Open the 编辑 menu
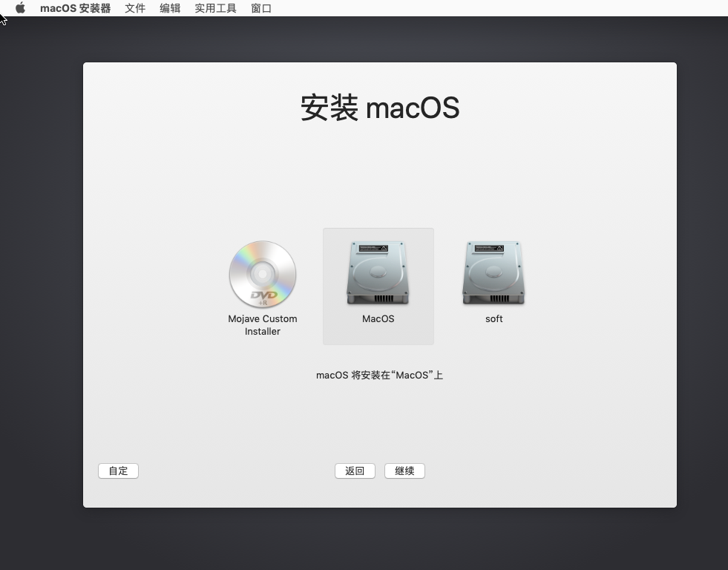This screenshot has width=728, height=570. (x=170, y=8)
